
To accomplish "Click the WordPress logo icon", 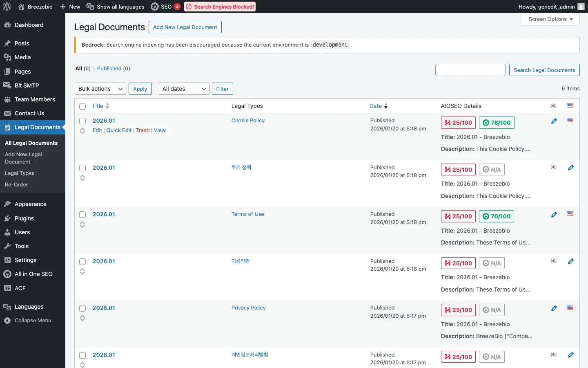I will [7, 7].
